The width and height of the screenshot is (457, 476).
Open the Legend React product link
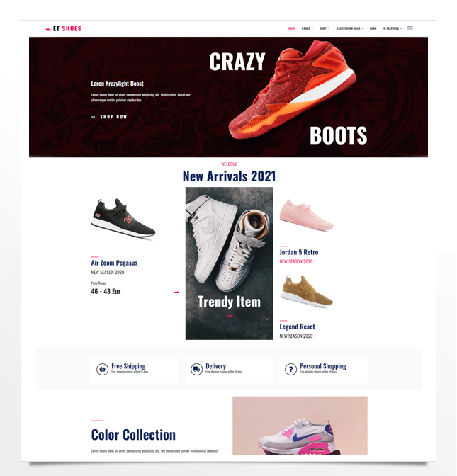pos(298,327)
